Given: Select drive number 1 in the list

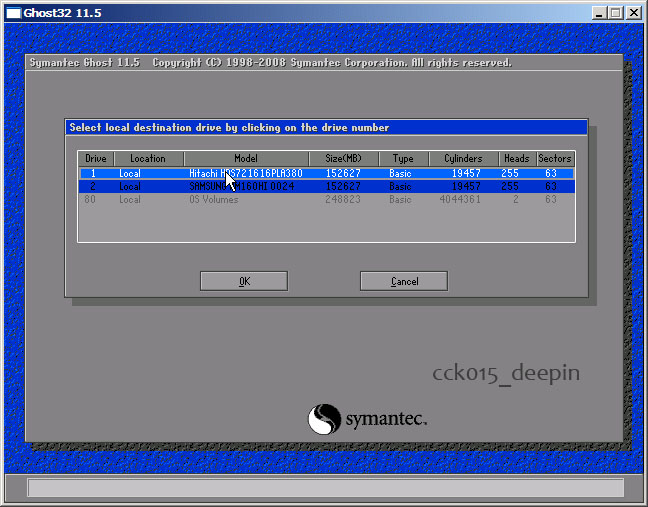Looking at the screenshot, I should pos(93,173).
